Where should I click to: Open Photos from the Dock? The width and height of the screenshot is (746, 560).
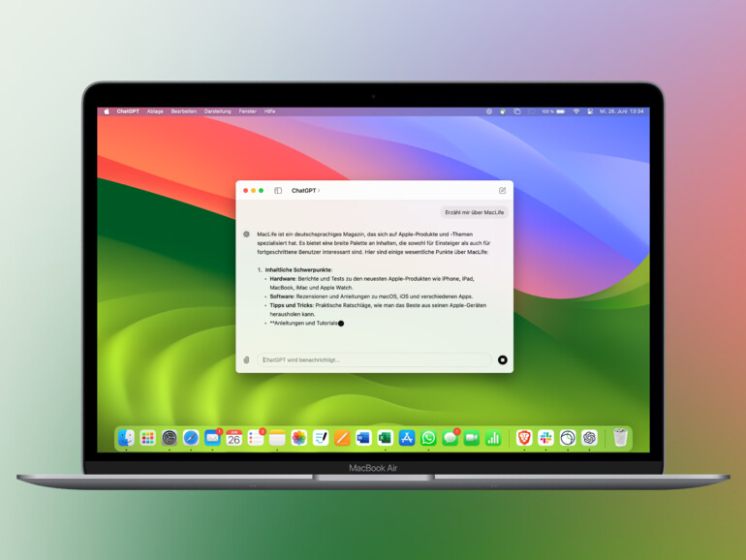299,438
